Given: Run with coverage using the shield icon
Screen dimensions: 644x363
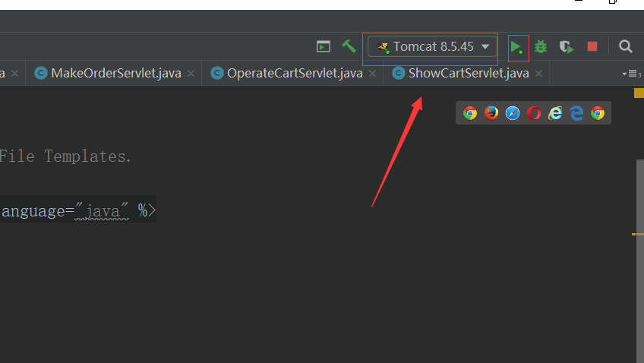Looking at the screenshot, I should click(567, 47).
